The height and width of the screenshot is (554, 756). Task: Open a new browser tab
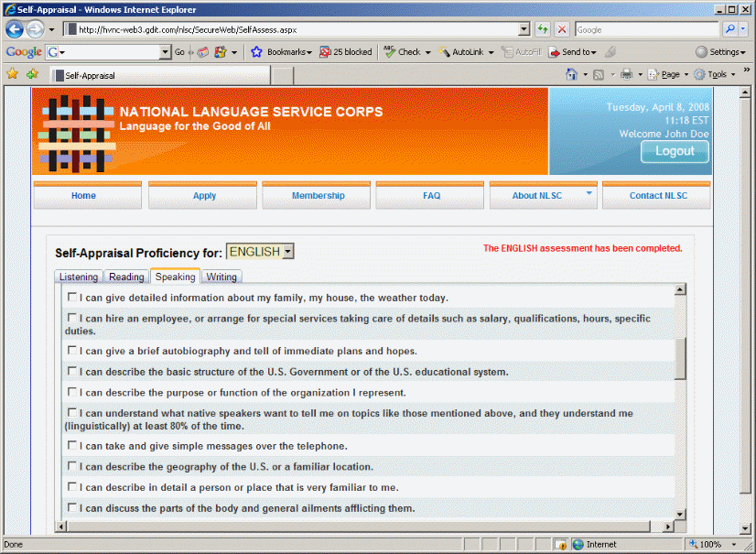point(282,76)
